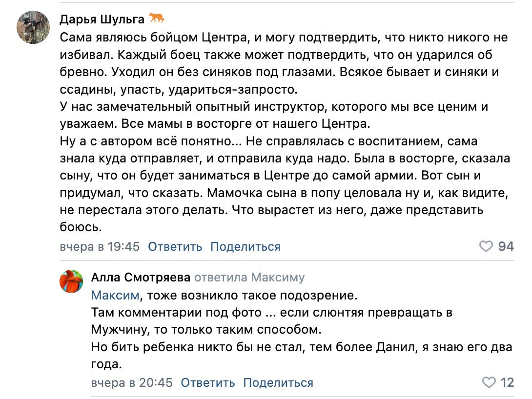
Task: Like Дарья Шульга's comment with heart icon
Action: pyautogui.click(x=486, y=246)
